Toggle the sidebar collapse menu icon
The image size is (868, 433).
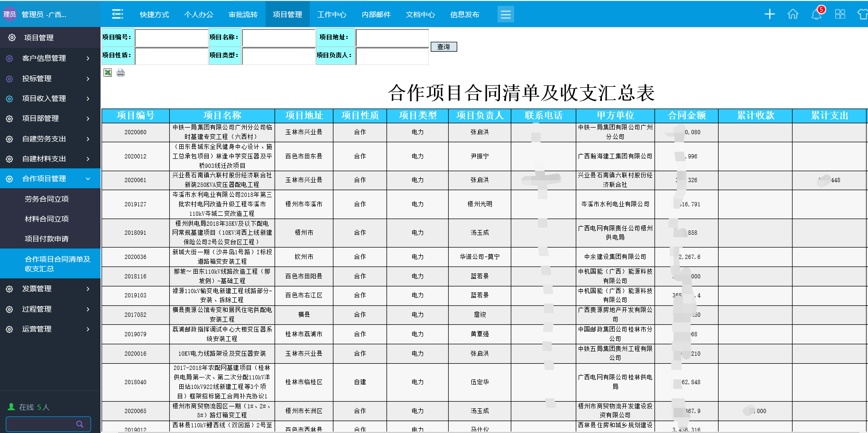(x=117, y=14)
